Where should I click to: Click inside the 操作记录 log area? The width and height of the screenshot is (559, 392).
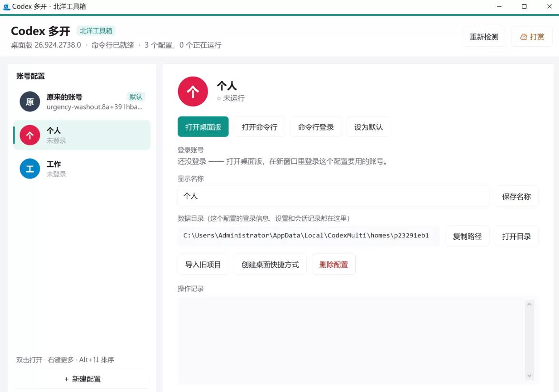[x=351, y=340]
